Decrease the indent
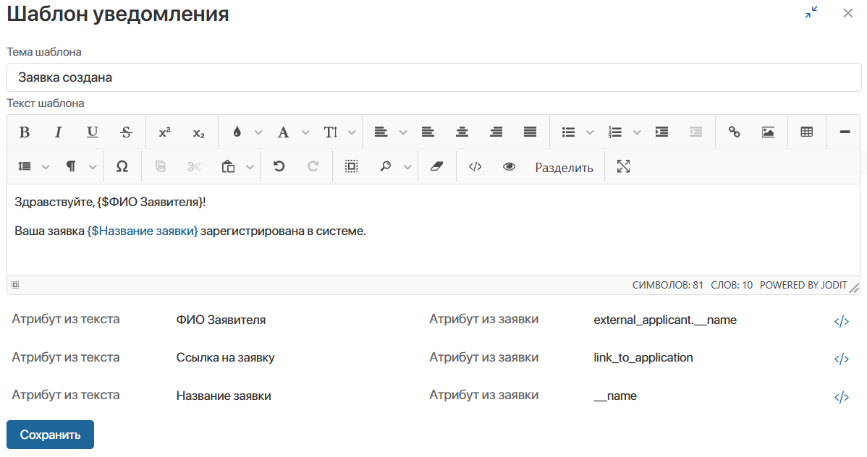 pos(696,133)
